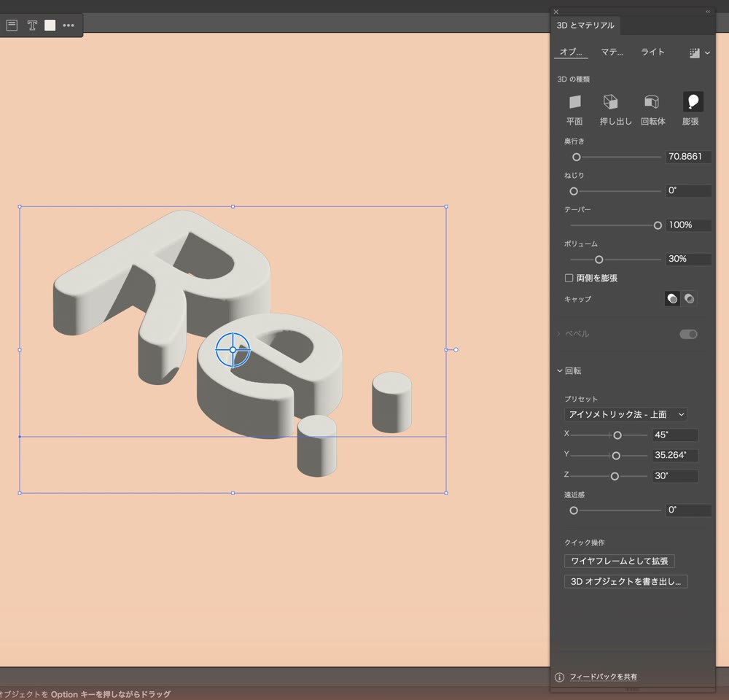
Task: Click the Y rotation value field 35.264°
Action: pos(674,455)
